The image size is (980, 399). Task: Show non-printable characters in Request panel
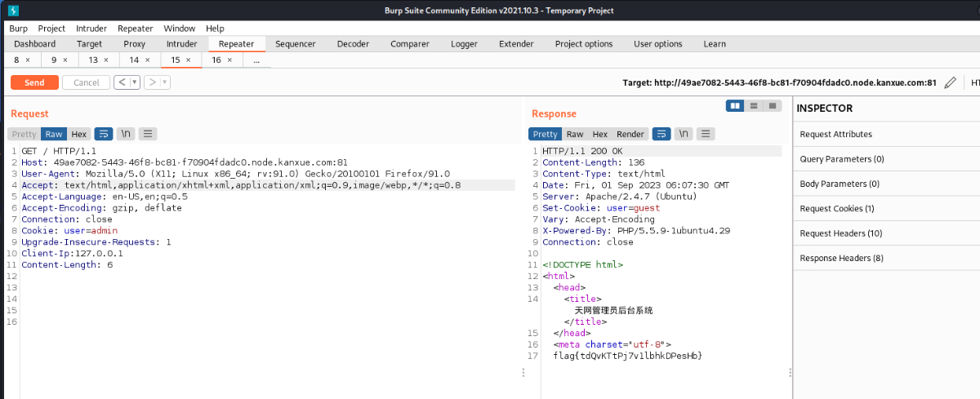pos(126,134)
